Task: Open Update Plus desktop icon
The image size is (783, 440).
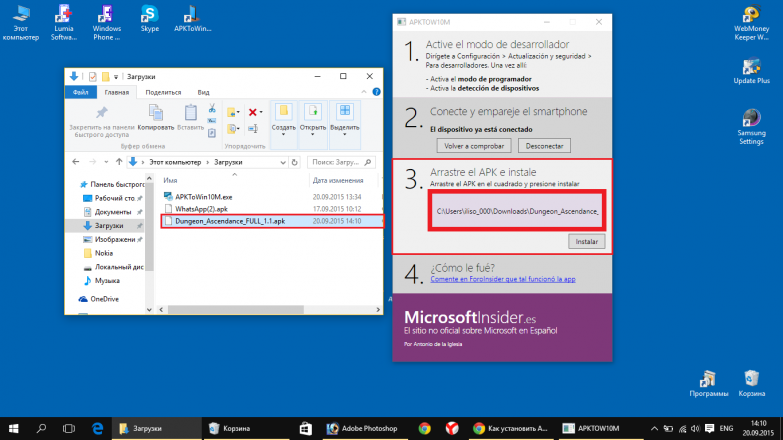Action: pos(751,71)
